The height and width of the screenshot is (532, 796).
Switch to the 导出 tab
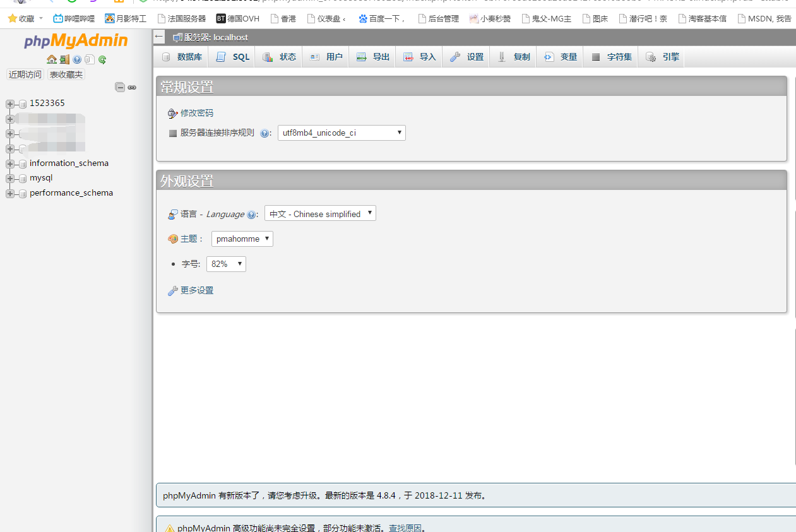click(372, 57)
